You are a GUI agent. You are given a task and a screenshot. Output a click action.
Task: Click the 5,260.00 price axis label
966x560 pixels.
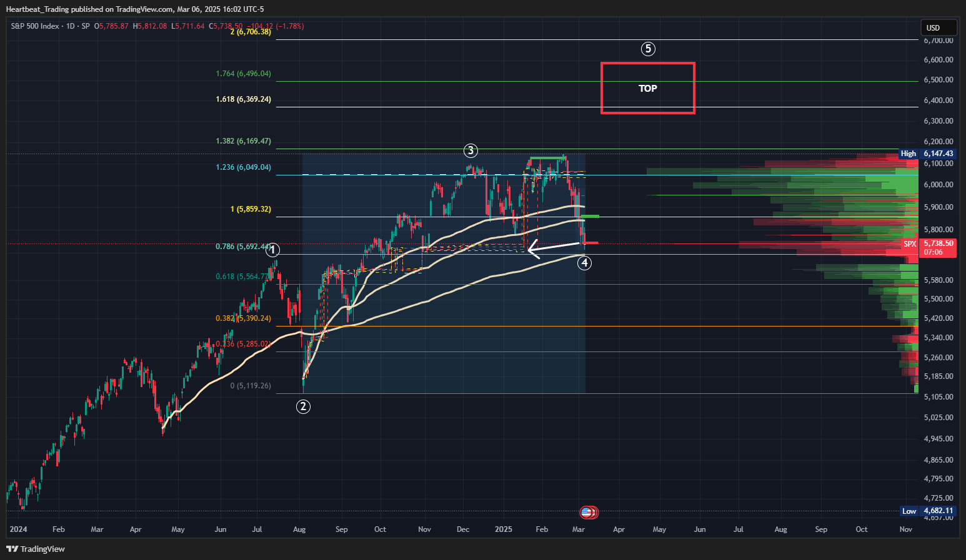click(x=939, y=358)
